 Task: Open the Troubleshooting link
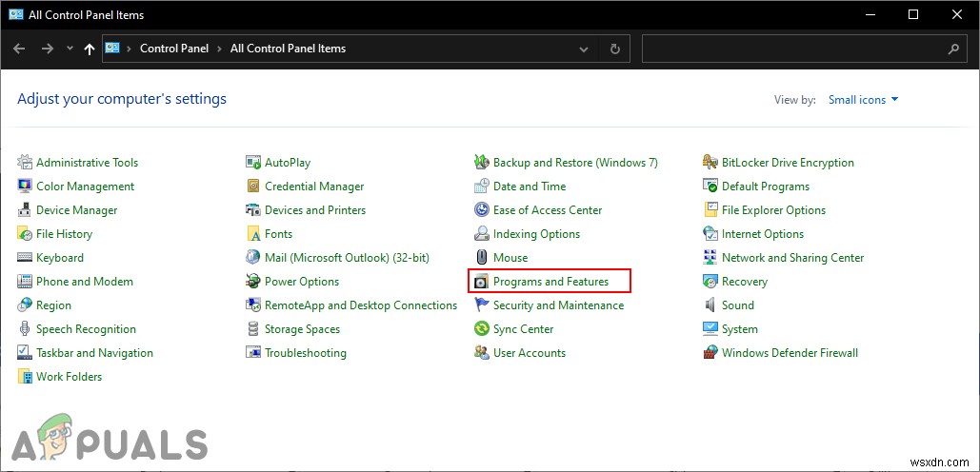305,353
